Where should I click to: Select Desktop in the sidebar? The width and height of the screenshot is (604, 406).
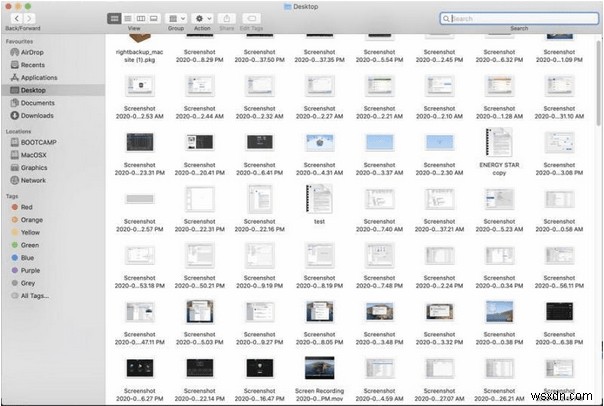(53, 90)
